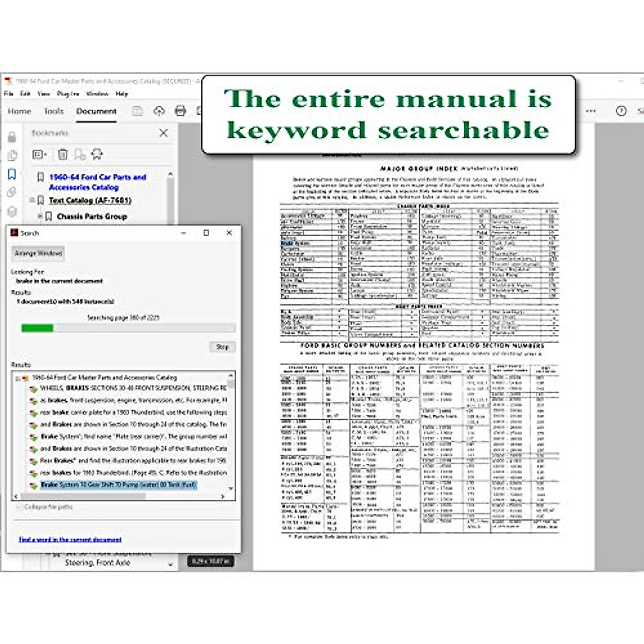Screen dimensions: 644x644
Task: Click the Save file icon in the toolbar
Action: (137, 111)
